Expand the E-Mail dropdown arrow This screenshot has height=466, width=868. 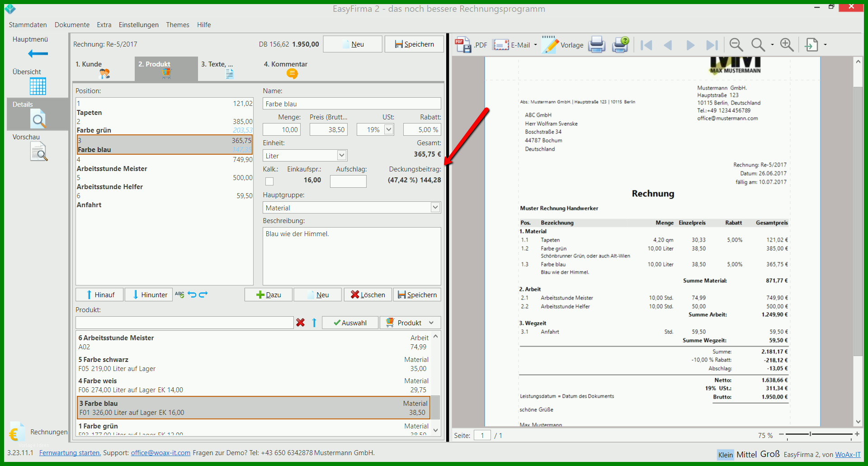click(535, 45)
